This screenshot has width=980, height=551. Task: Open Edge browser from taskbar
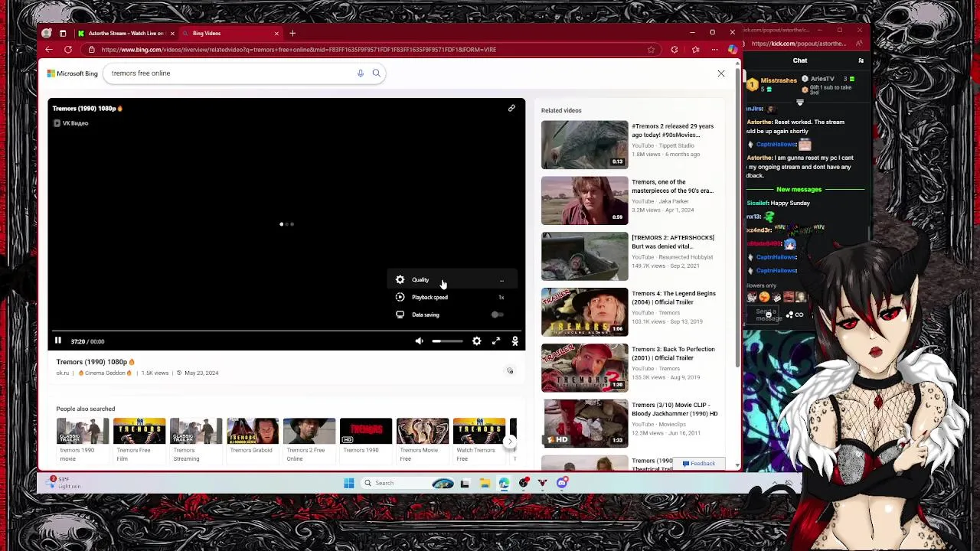(504, 483)
